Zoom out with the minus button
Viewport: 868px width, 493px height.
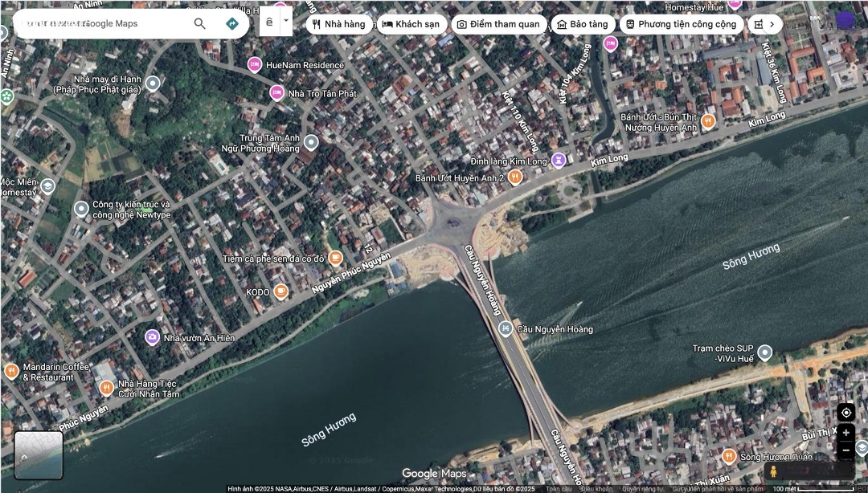click(x=845, y=450)
